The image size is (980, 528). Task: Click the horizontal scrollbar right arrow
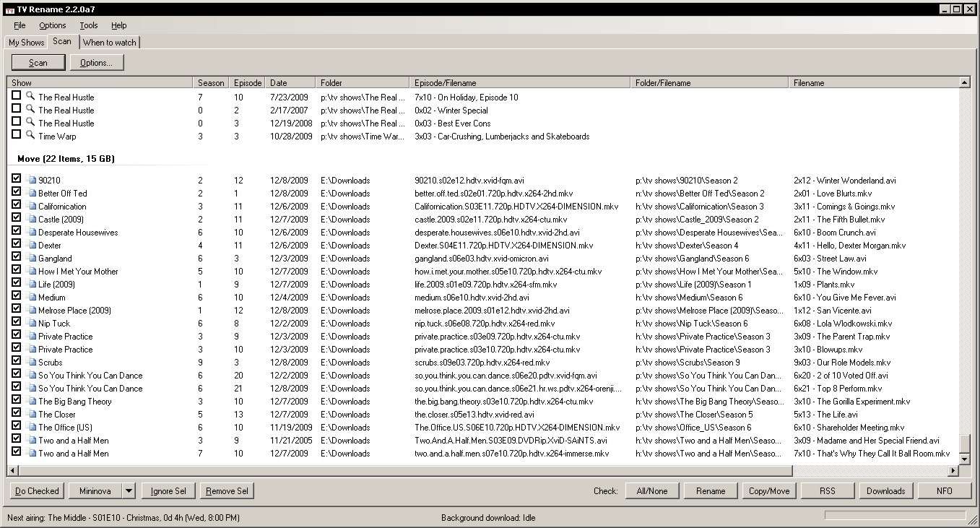tap(953, 471)
